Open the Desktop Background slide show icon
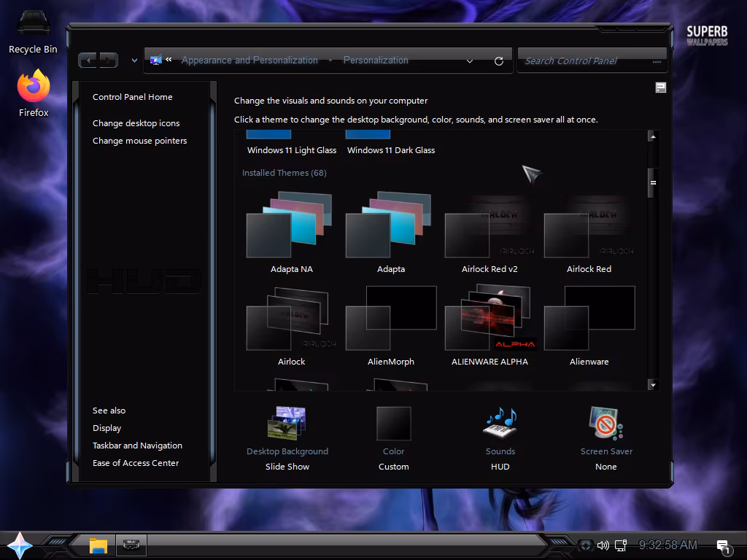The image size is (747, 560). point(287,424)
